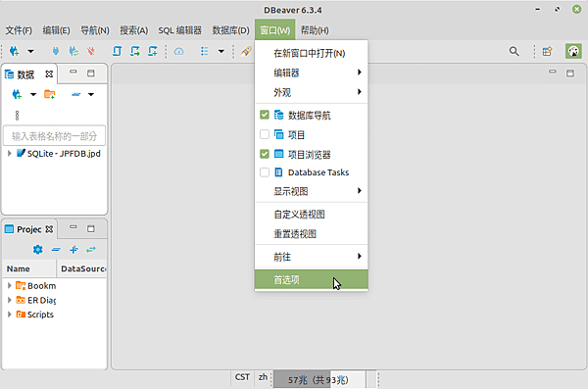Open the 文件(F) menu

pos(19,30)
